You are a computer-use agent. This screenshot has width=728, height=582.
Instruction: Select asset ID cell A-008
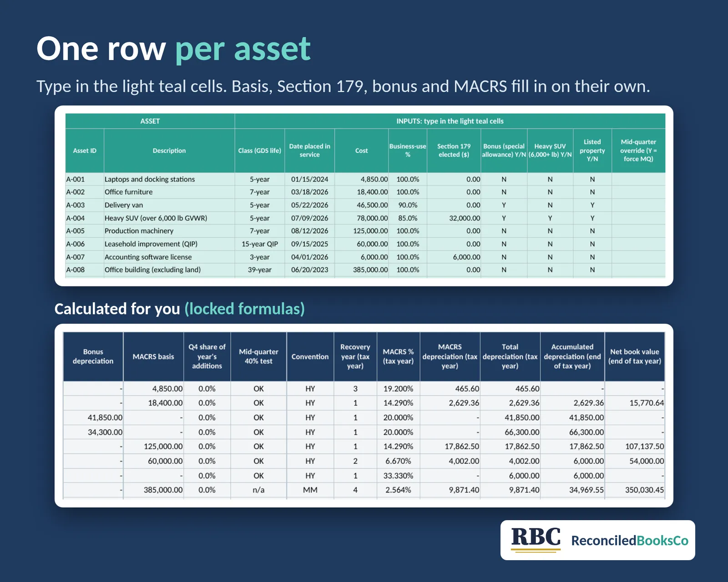[85, 270]
